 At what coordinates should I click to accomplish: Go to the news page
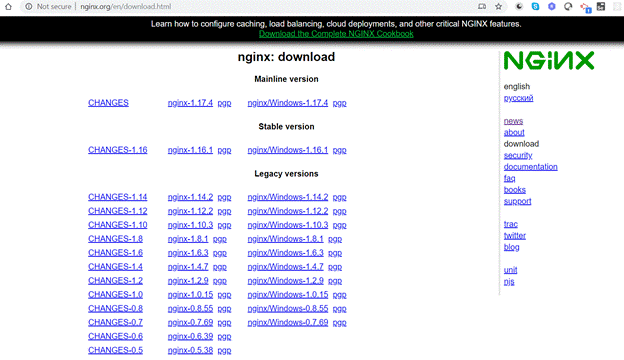pos(513,121)
